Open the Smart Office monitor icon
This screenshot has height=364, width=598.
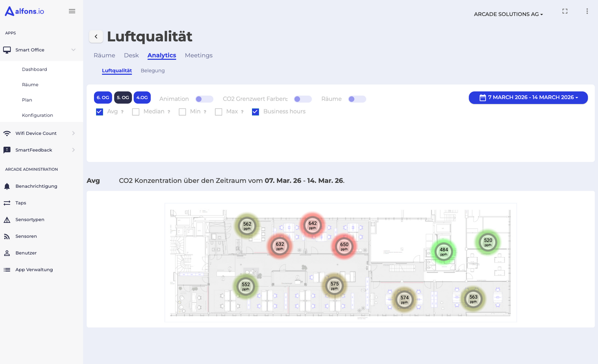click(x=7, y=49)
